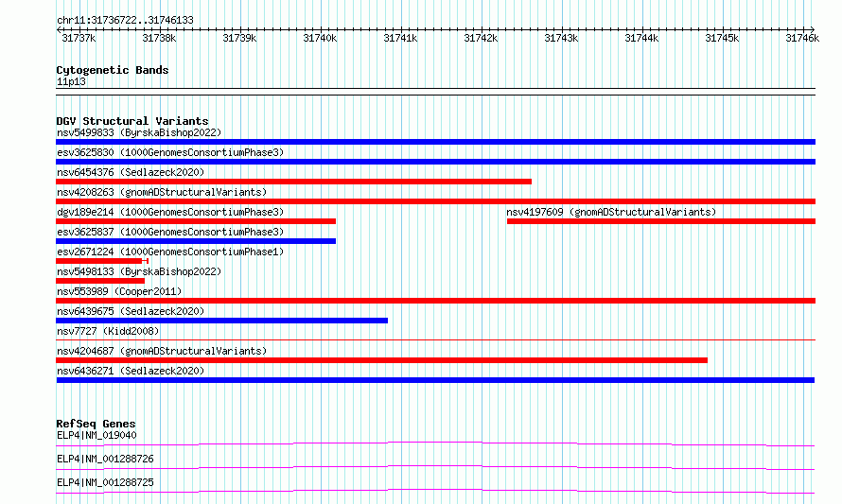Image resolution: width=842 pixels, height=504 pixels.
Task: Click the 31741k ruler mark
Action: 400,38
